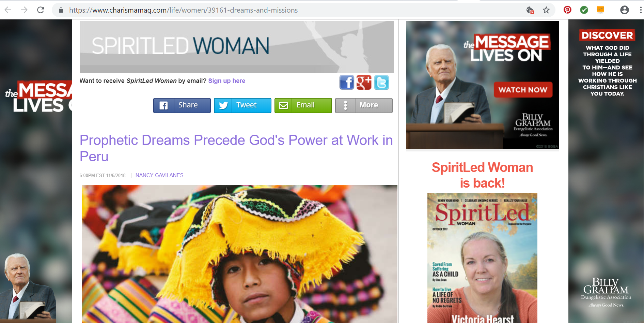
Task: Open the SpiritLed Woman magazine cover
Action: pos(482,258)
